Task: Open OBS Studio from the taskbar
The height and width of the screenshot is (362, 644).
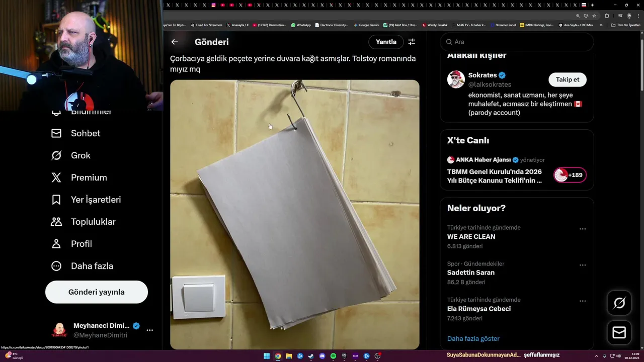Action: 377,356
